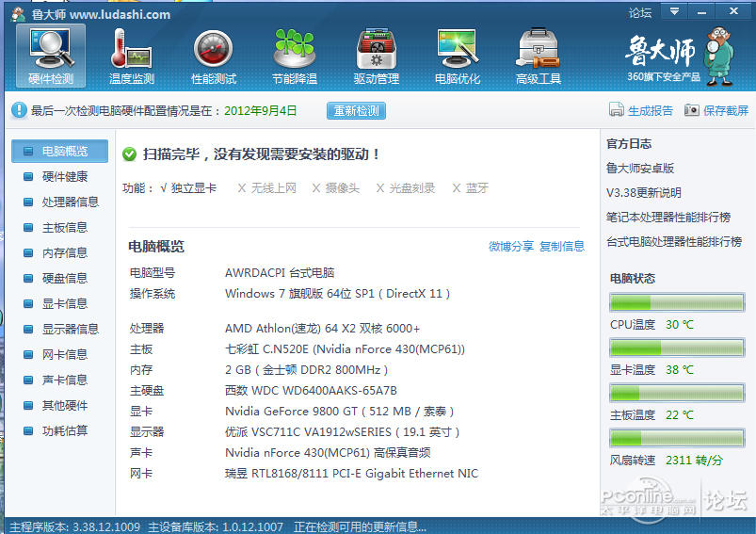Open the 电脑优化 PC optimization tool

click(x=457, y=56)
